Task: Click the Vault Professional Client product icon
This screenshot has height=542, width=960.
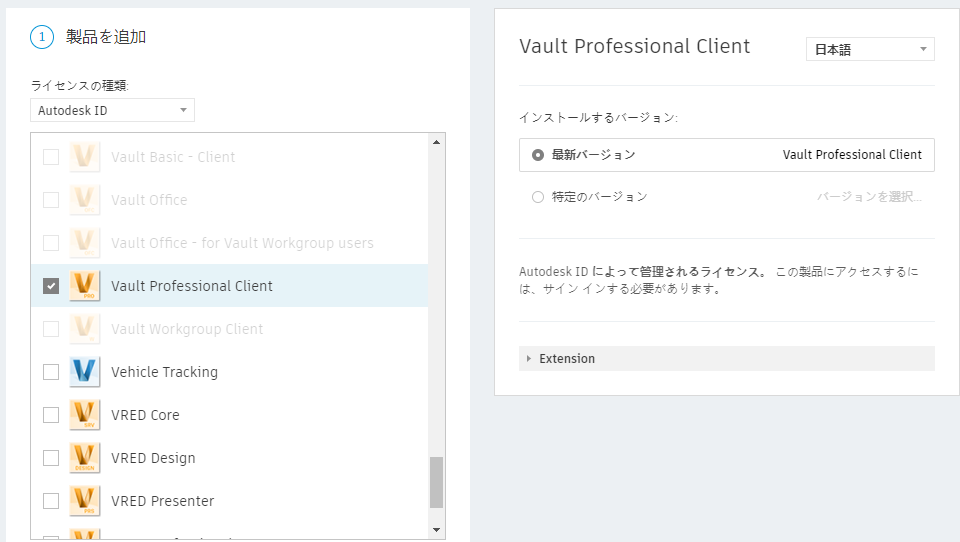Action: coord(84,285)
